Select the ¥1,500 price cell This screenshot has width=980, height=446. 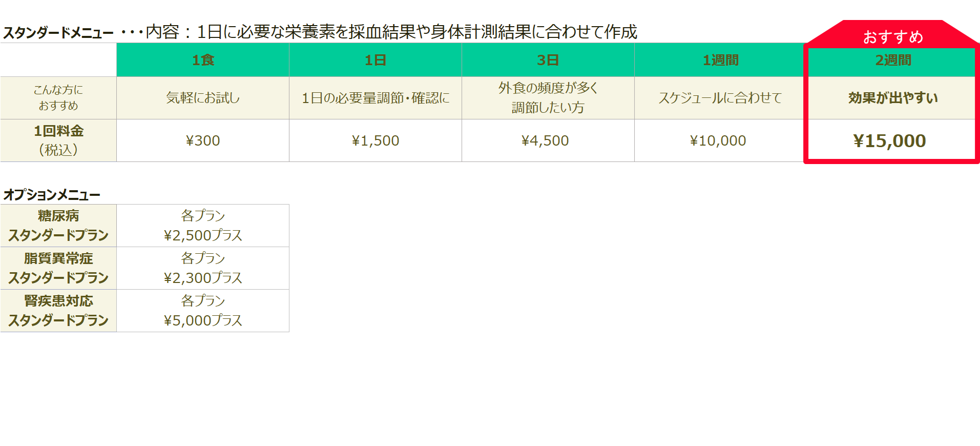click(376, 140)
